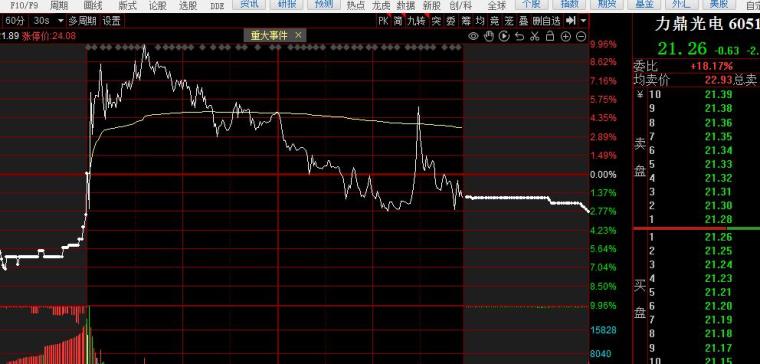Click the event diamond marker row atop the chart
Viewport: 760px width, 364px height.
(x=274, y=47)
